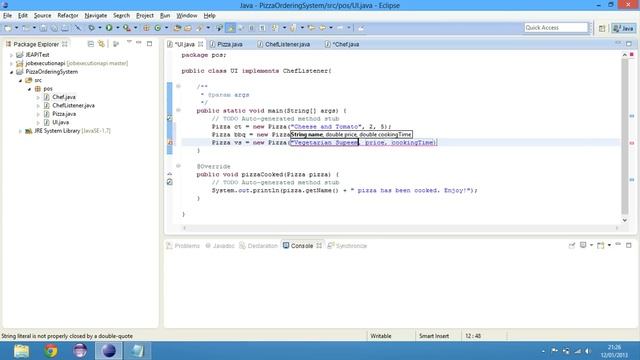Collapse All in Package Explorer toolbar
Image resolution: width=640 pixels, height=360 pixels.
click(91, 44)
